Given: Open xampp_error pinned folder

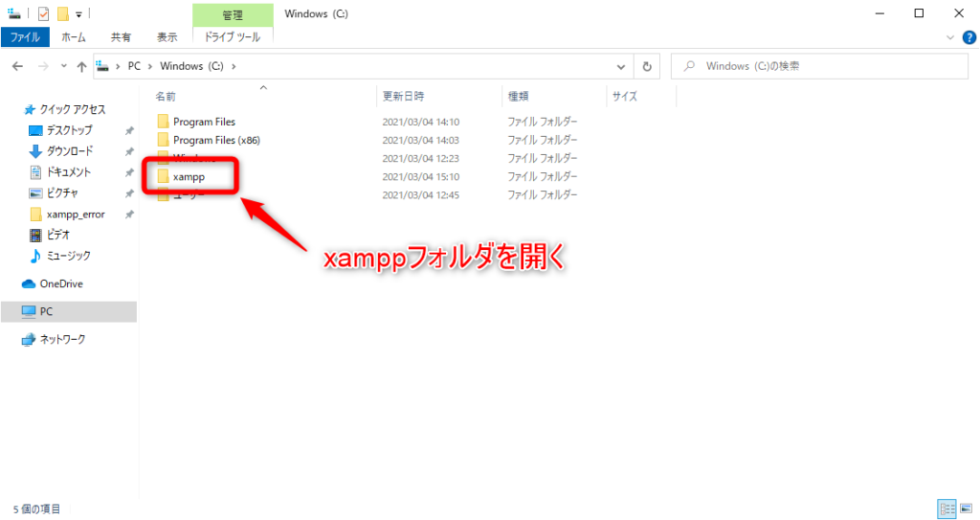Looking at the screenshot, I should [75, 215].
